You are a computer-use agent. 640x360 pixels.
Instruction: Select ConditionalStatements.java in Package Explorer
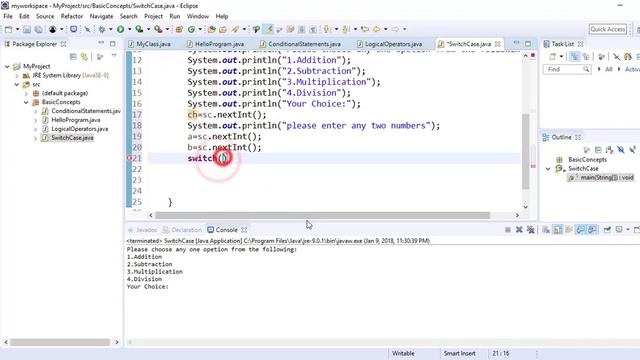point(86,111)
